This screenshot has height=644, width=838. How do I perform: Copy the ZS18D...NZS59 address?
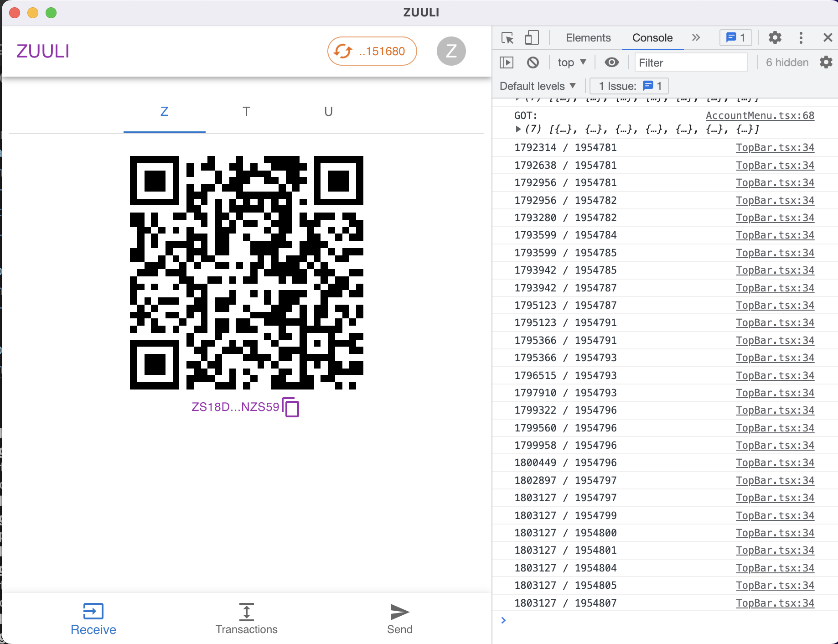tap(290, 407)
